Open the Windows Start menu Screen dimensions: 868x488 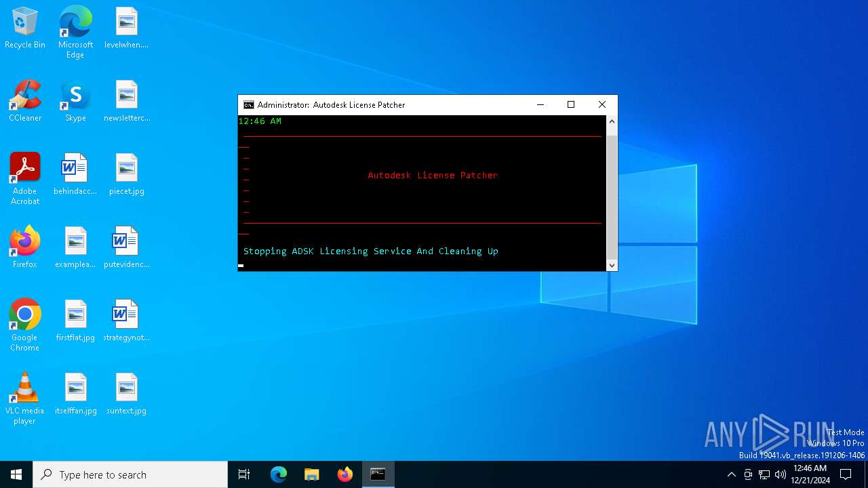(x=16, y=474)
